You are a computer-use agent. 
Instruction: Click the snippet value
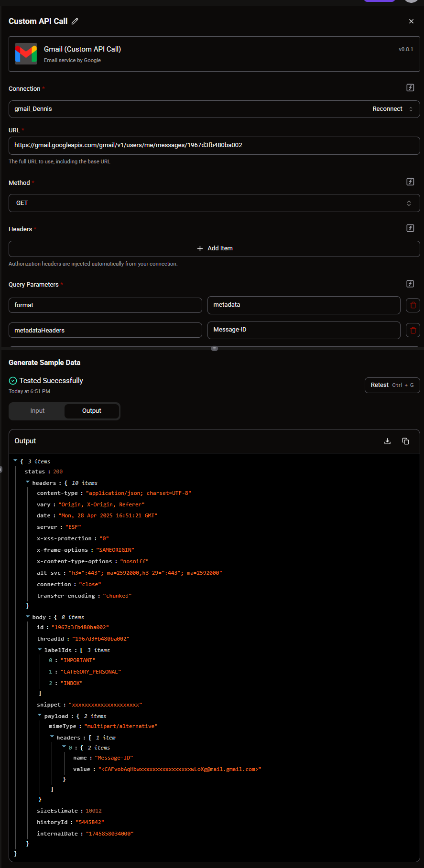106,705
